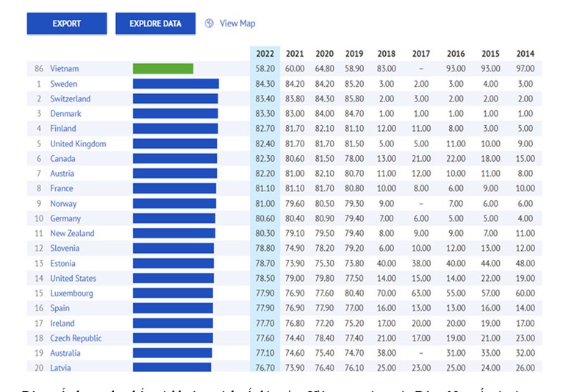Open the Ireland country link
This screenshot has width=588, height=392.
62,323
